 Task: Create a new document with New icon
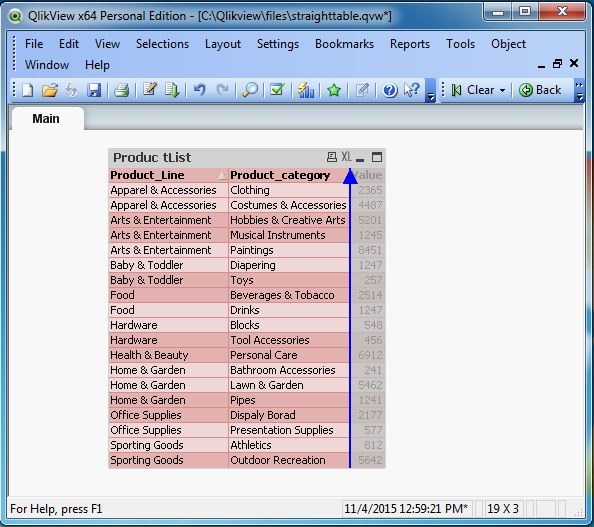pos(28,90)
